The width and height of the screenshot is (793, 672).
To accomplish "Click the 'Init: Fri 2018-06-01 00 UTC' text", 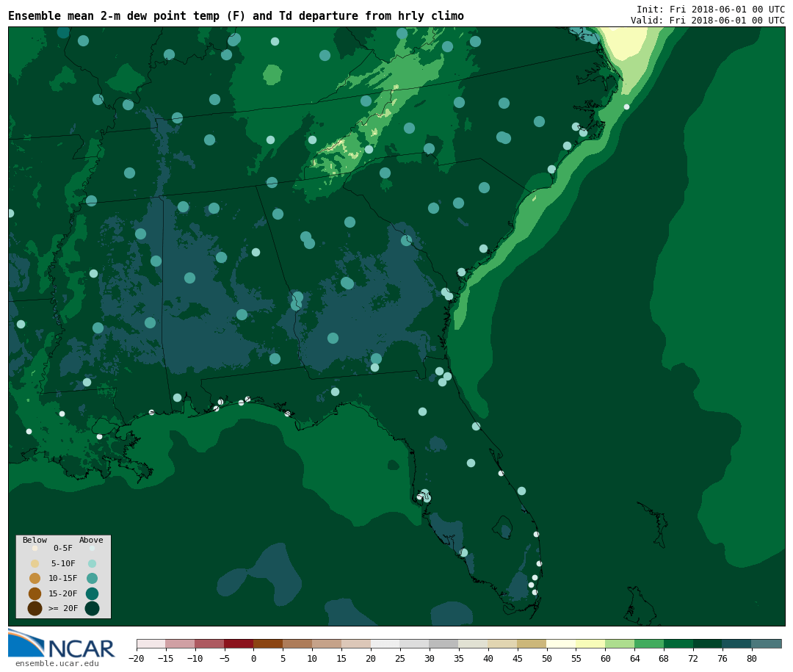I will click(x=711, y=9).
